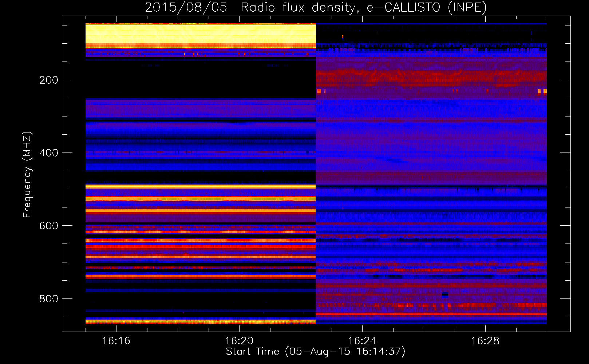Click the thin yellow line just below 500 MHz
589x364 pixels.
point(200,187)
